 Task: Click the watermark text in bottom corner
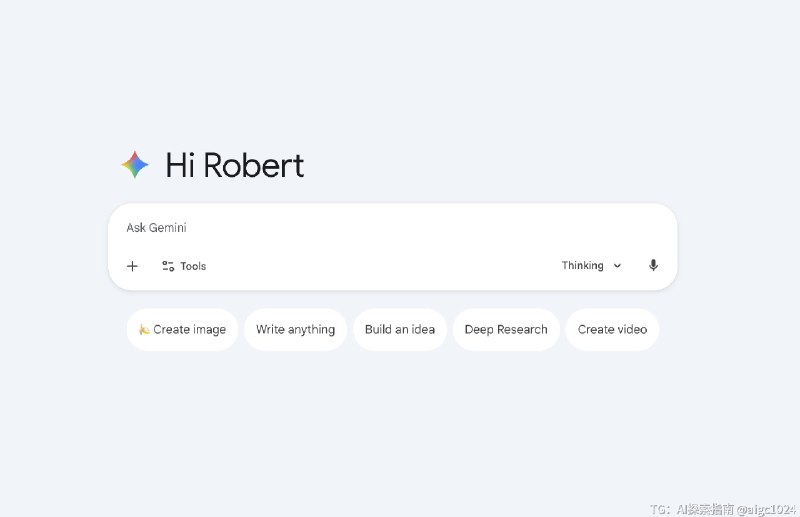720,508
